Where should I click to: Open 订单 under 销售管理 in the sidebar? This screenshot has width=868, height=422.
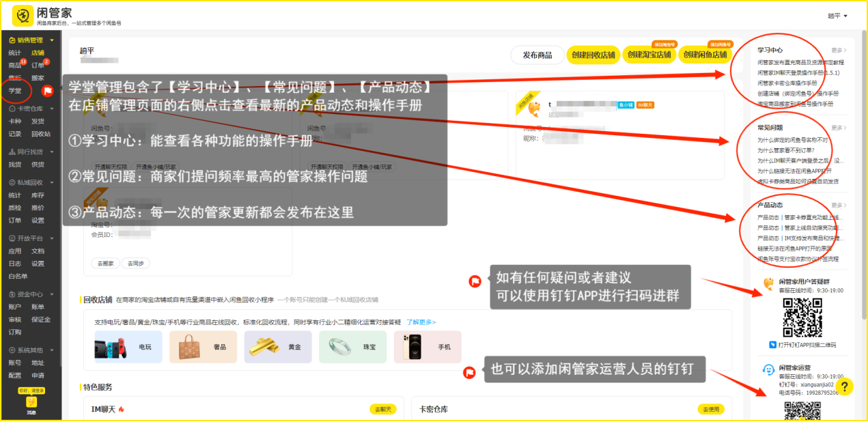pyautogui.click(x=38, y=66)
